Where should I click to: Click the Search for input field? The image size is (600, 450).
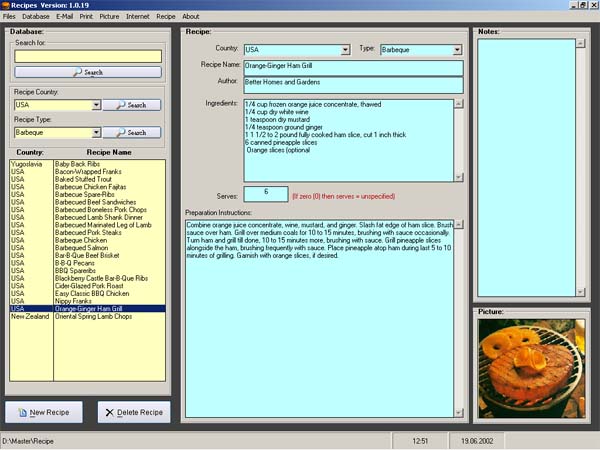(88, 56)
